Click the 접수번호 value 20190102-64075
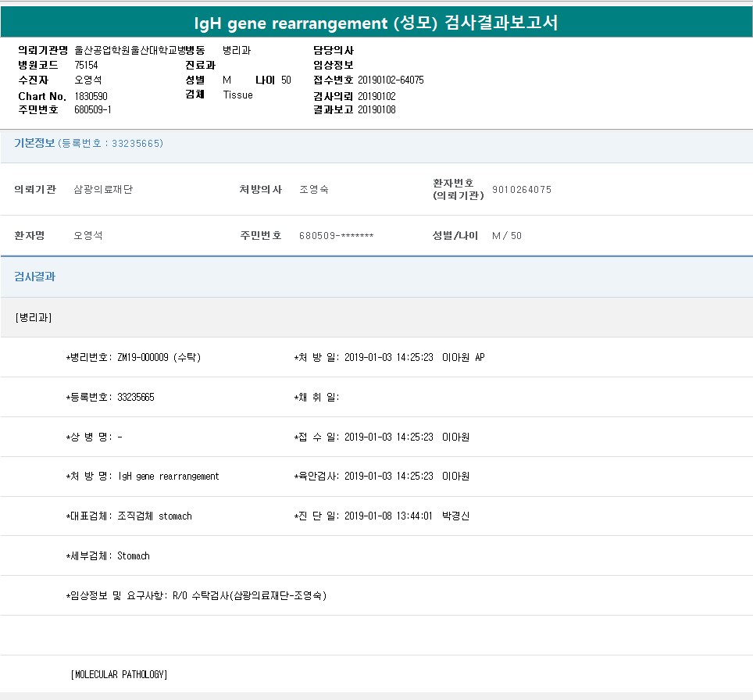This screenshot has height=700, width=753. tap(391, 80)
